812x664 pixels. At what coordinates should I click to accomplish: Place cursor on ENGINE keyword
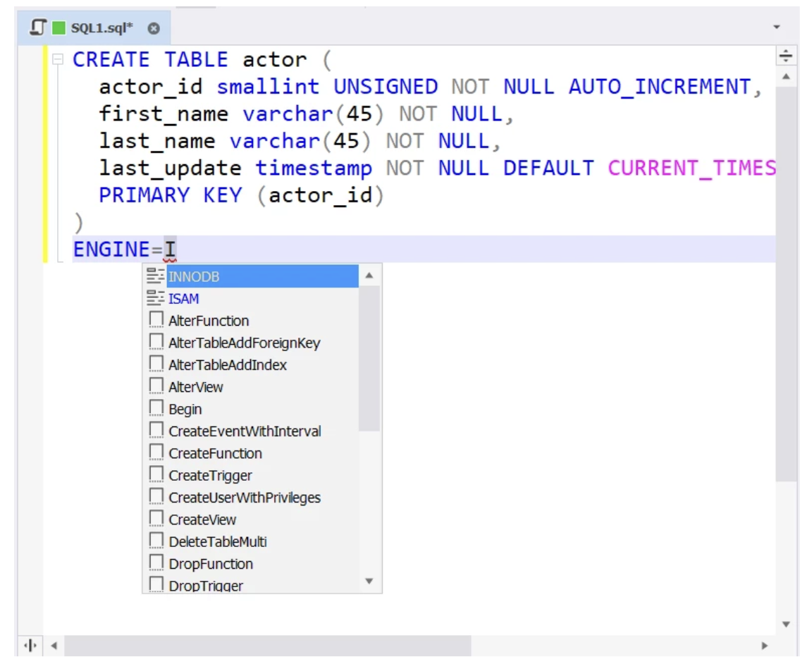111,250
